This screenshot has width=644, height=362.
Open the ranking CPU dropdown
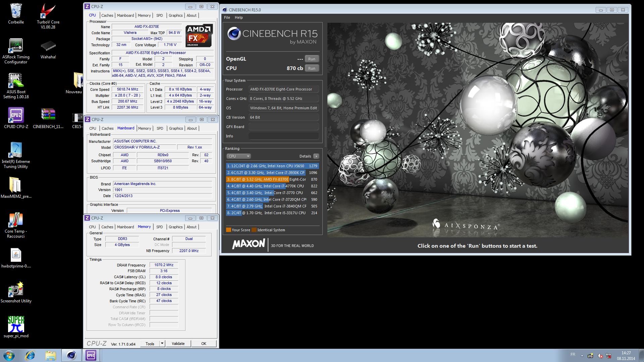coord(239,156)
